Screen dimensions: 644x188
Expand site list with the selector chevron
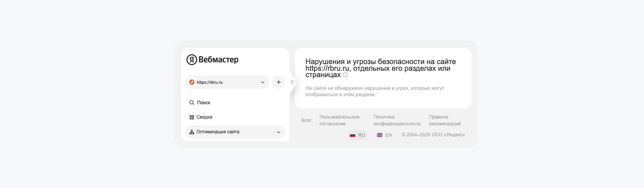(263, 83)
